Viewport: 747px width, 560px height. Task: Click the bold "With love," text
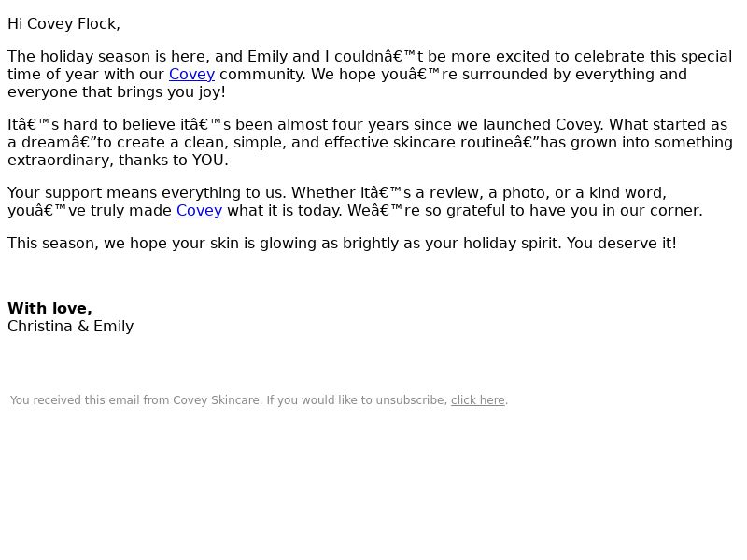click(x=49, y=308)
